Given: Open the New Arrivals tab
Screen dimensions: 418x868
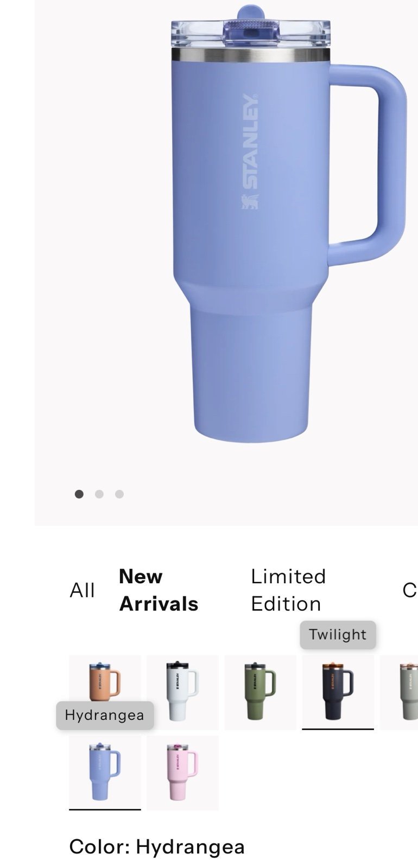Looking at the screenshot, I should tap(159, 590).
